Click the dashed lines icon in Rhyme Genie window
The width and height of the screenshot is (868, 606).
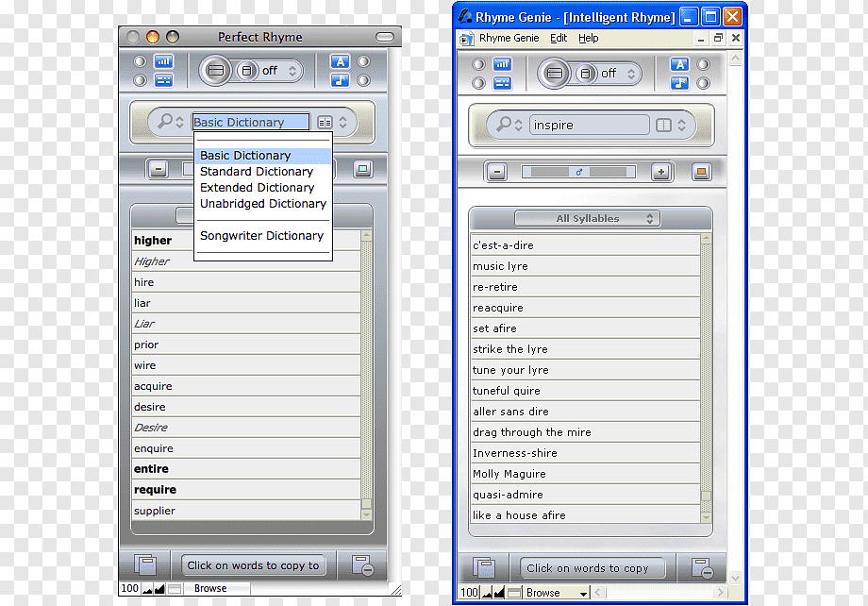[502, 83]
